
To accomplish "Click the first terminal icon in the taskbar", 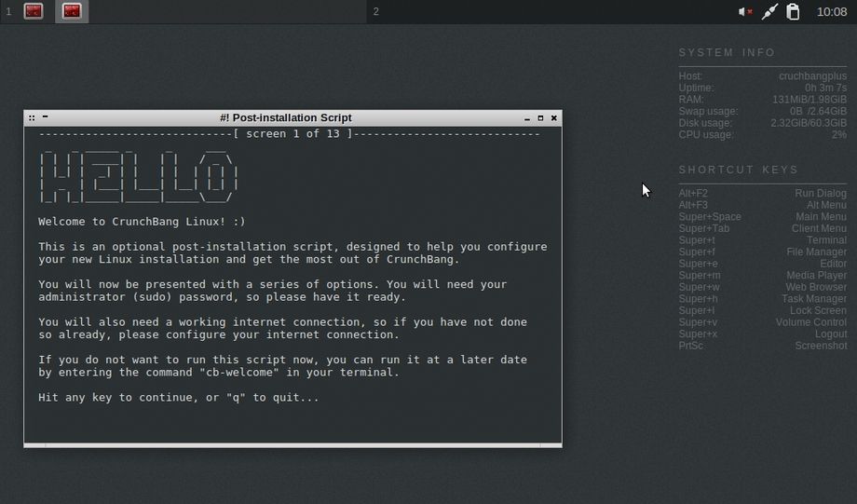I will [34, 11].
